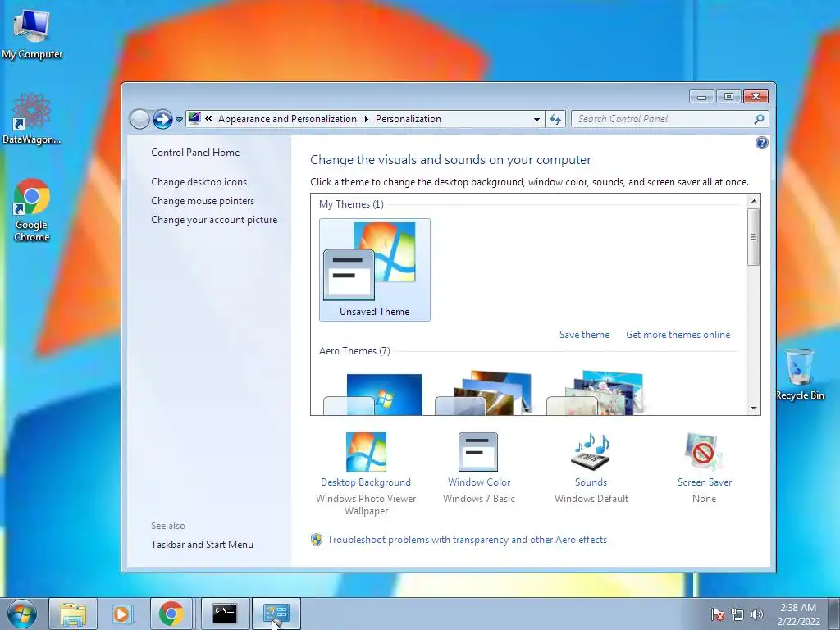This screenshot has height=630, width=840.
Task: Open the Desktop Background icon
Action: point(366,452)
